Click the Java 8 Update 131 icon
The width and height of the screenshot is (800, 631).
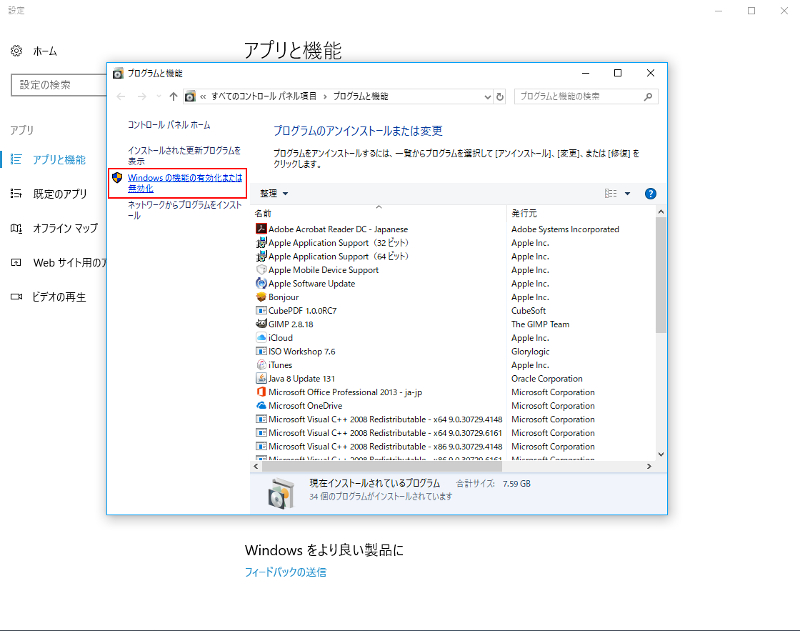(261, 378)
